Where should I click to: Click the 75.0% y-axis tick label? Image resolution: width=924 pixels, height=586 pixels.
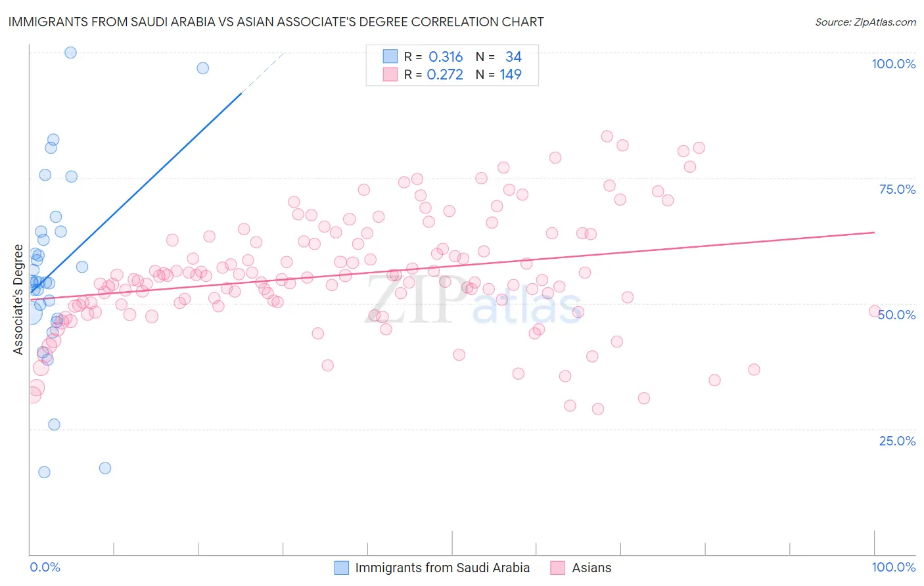(x=897, y=189)
